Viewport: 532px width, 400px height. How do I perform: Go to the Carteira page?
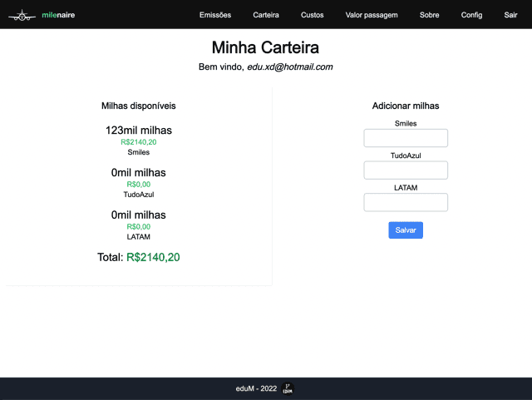(266, 15)
